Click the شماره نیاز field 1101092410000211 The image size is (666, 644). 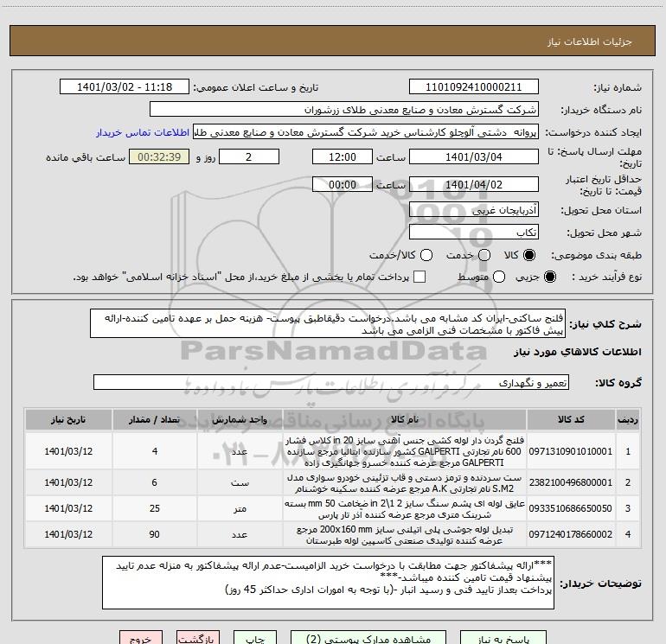coord(474,87)
